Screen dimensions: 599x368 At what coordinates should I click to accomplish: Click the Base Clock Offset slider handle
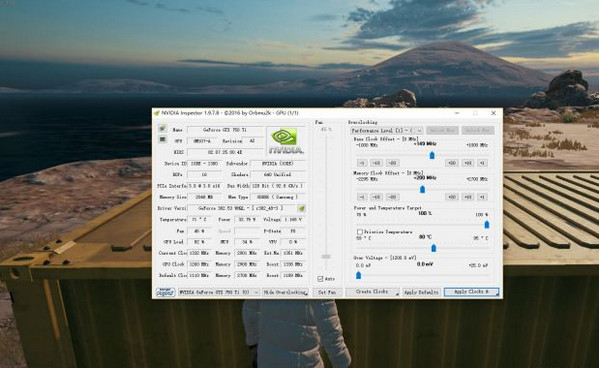[432, 155]
